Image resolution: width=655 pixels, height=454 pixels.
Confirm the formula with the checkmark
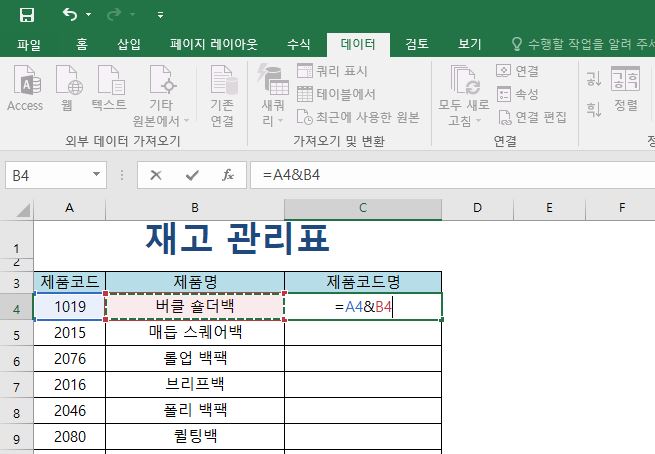(x=192, y=175)
